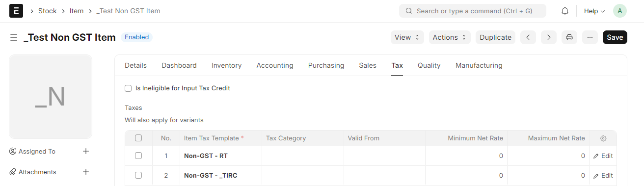Image resolution: width=644 pixels, height=186 pixels.
Task: Open the three-dots more options menu
Action: (x=590, y=37)
